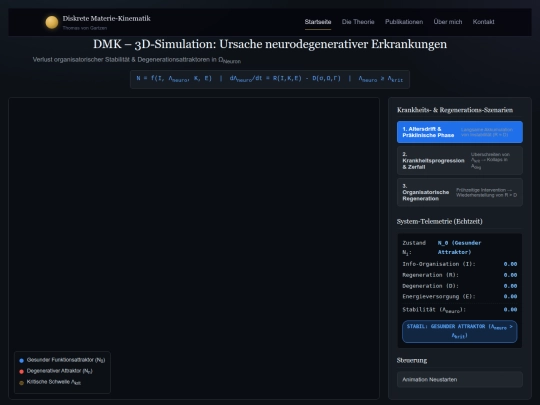
Task: Click the Info-Organisation (I) value
Action: (510, 264)
